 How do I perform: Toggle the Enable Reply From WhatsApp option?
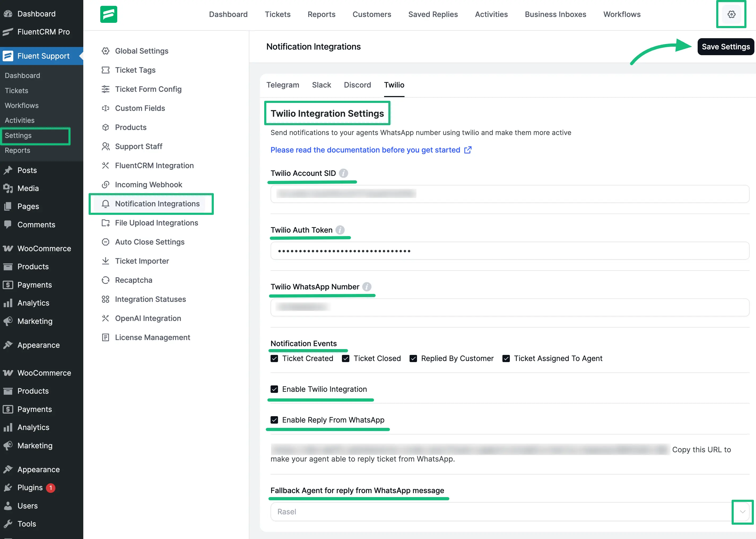tap(275, 420)
